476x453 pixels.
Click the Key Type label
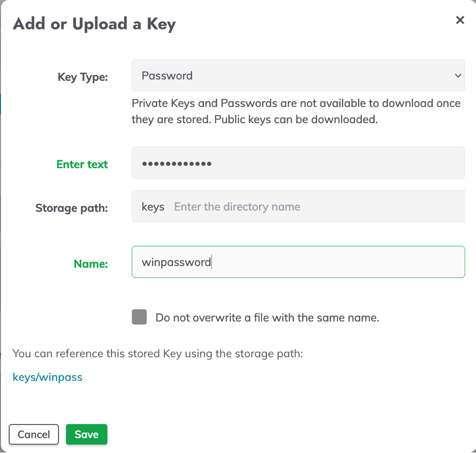click(82, 77)
